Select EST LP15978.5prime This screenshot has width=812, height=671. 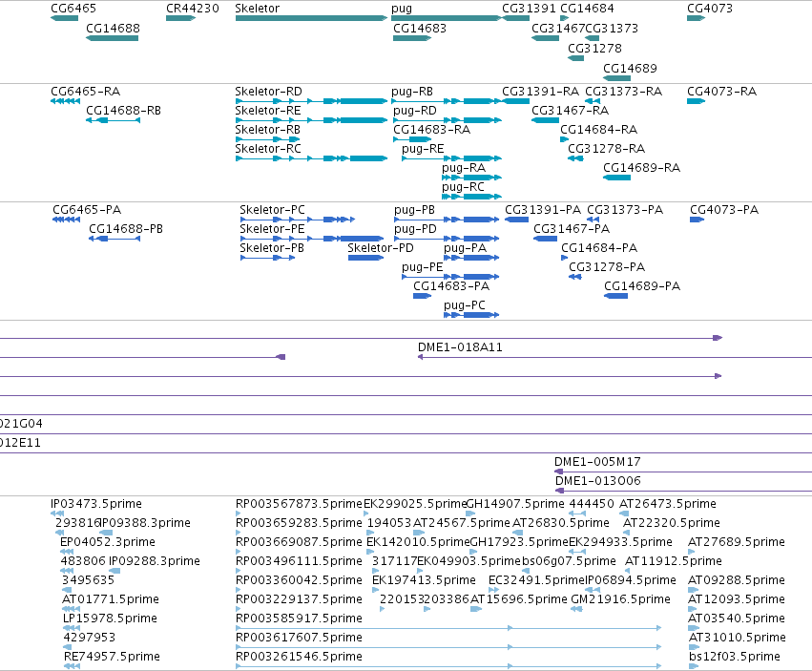(72, 628)
